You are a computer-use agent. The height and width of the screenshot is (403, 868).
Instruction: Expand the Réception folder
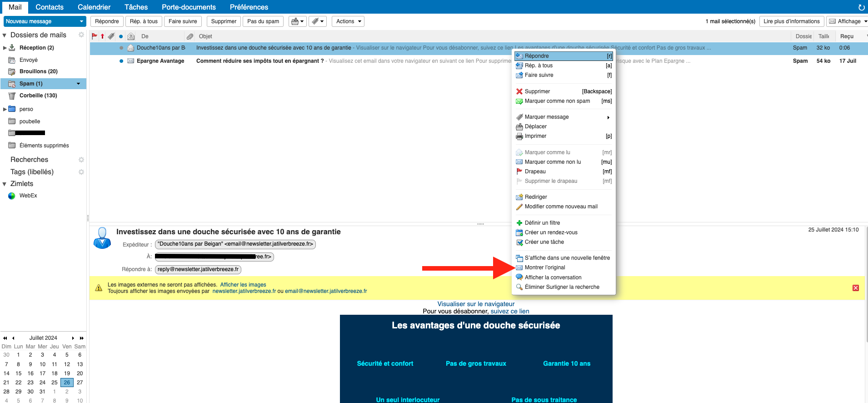[x=5, y=48]
